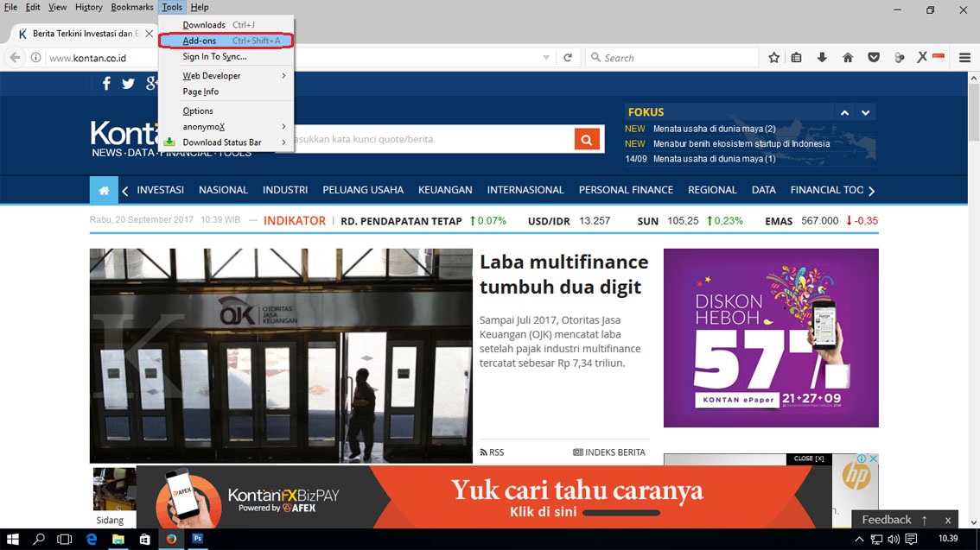
Task: Click the back arrow button
Action: click(15, 58)
